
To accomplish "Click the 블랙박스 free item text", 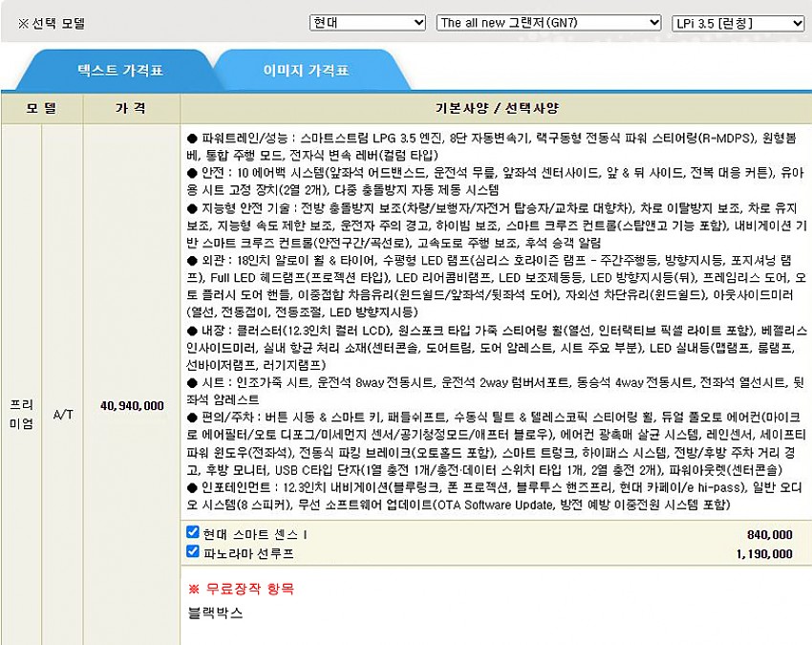I will 215,613.
